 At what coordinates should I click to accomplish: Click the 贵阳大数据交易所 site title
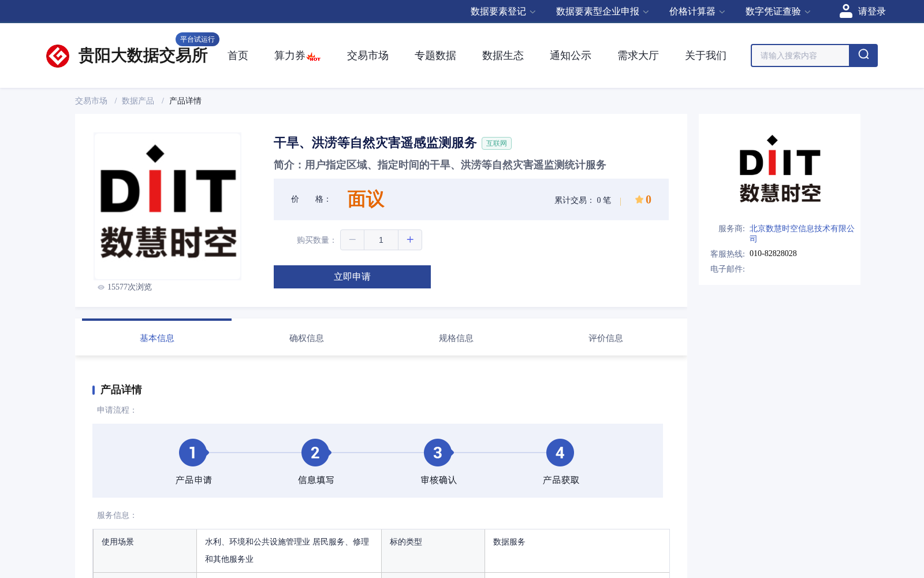click(143, 55)
